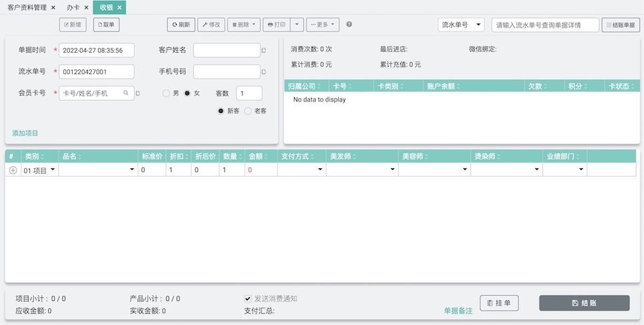Open the 品名 dropdown in first row

pos(98,170)
